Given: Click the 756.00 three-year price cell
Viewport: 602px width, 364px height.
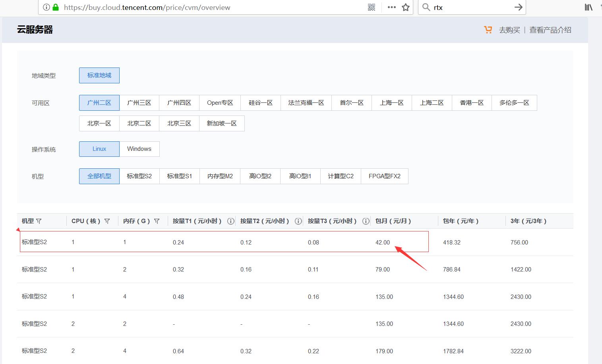Looking at the screenshot, I should [x=519, y=243].
